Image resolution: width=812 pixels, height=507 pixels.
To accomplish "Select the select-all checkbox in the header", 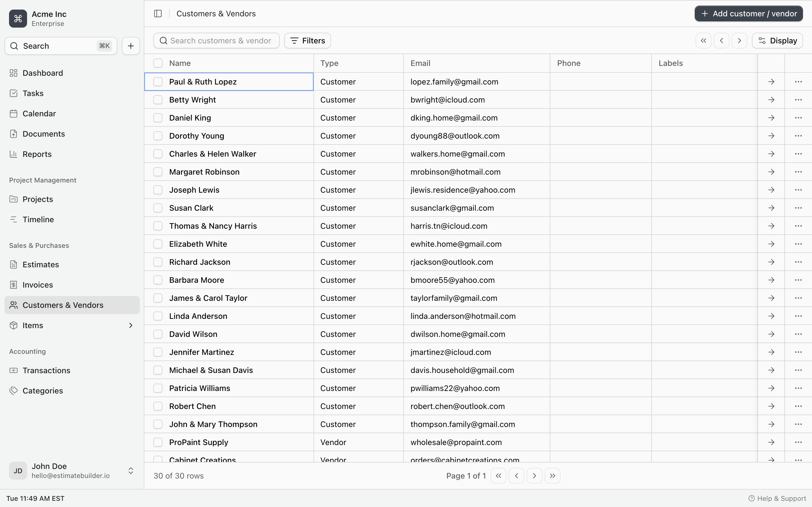I will [158, 63].
